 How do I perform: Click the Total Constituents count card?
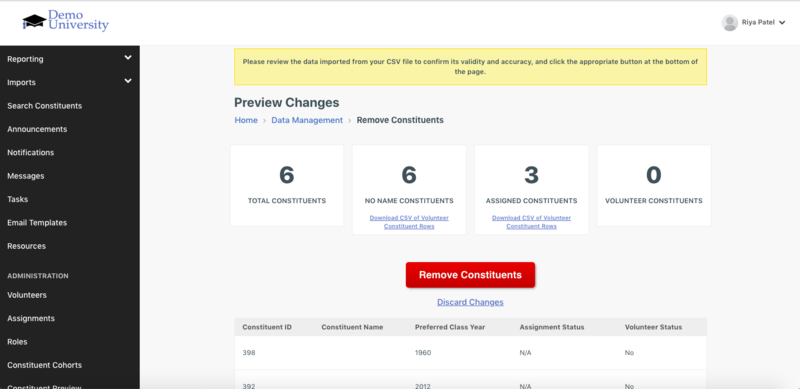click(287, 186)
